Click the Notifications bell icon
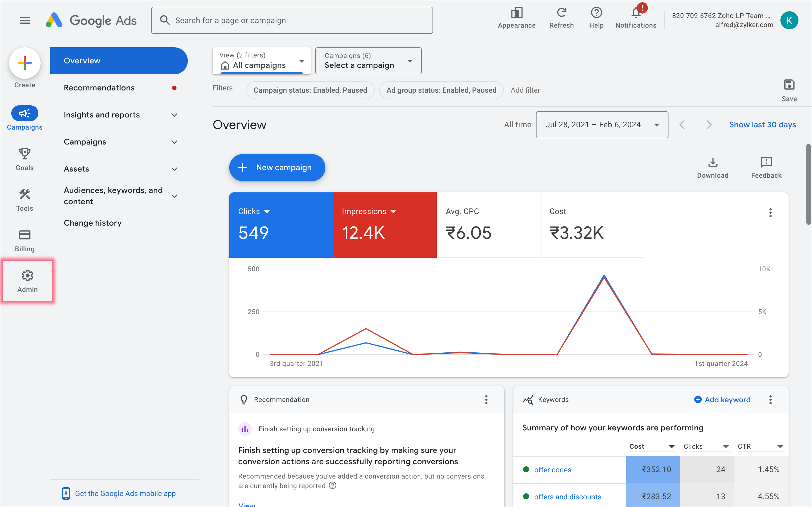This screenshot has width=812, height=507. 636,14
